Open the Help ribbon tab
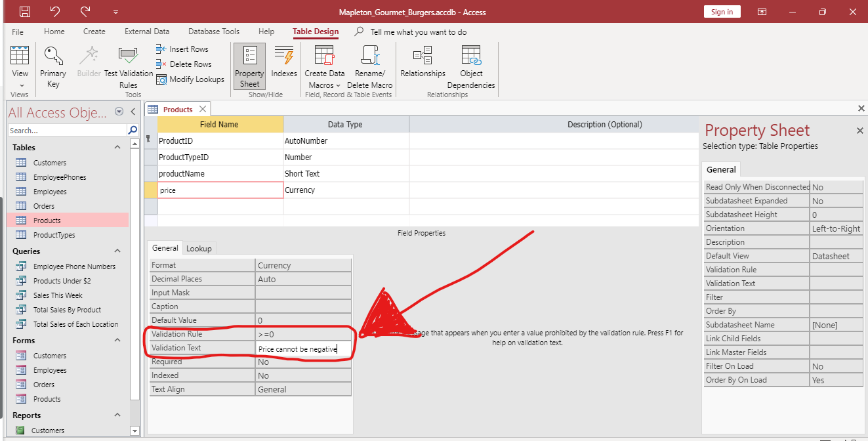This screenshot has height=441, width=868. tap(266, 31)
